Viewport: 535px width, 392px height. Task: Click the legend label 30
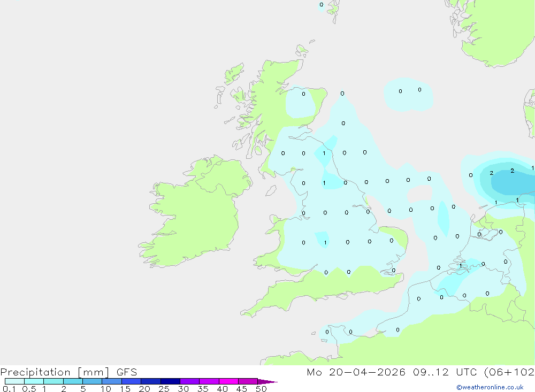pyautogui.click(x=183, y=389)
